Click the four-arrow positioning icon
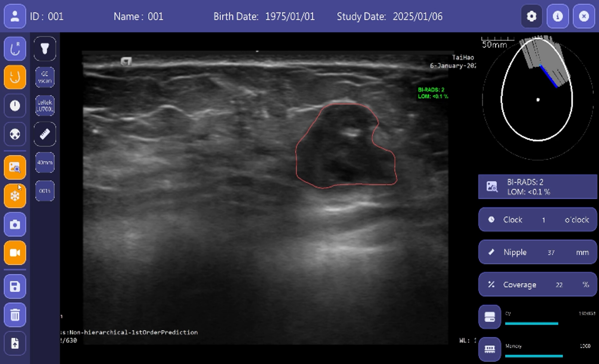Image resolution: width=599 pixels, height=364 pixels. click(x=15, y=134)
